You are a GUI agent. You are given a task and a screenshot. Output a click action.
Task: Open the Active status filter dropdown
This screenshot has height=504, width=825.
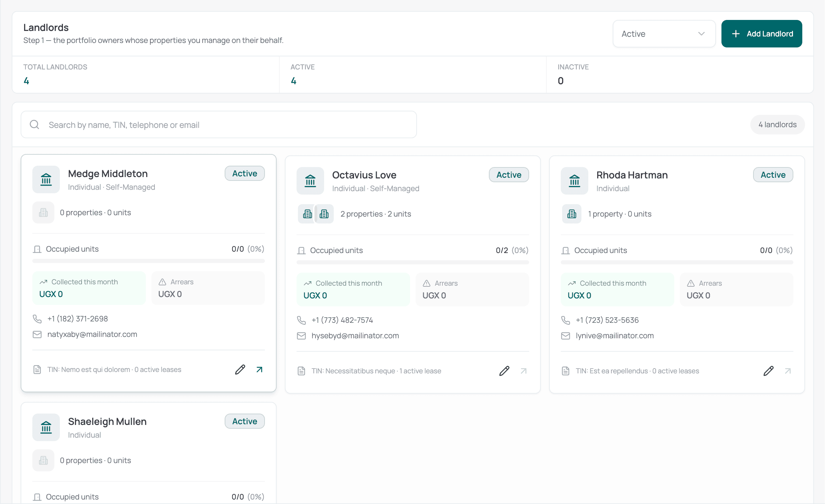pyautogui.click(x=664, y=34)
